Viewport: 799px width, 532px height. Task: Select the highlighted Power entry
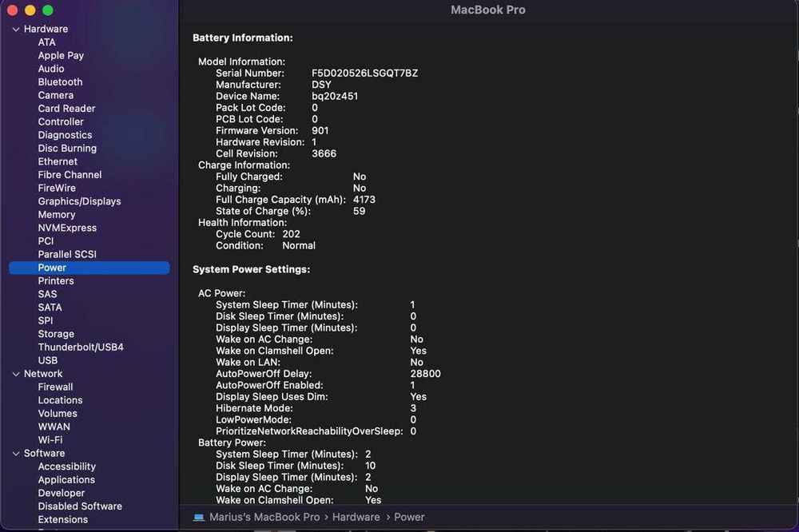click(x=89, y=268)
